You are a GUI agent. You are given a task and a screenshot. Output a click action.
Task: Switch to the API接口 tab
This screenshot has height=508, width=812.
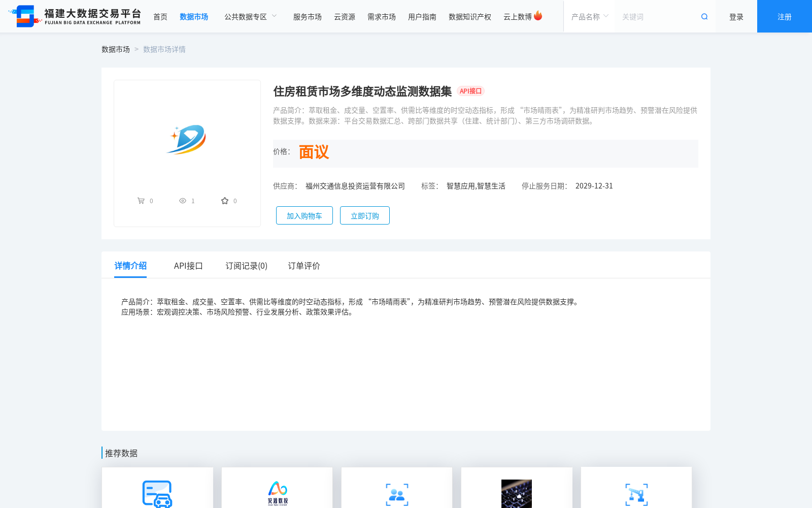(x=188, y=266)
